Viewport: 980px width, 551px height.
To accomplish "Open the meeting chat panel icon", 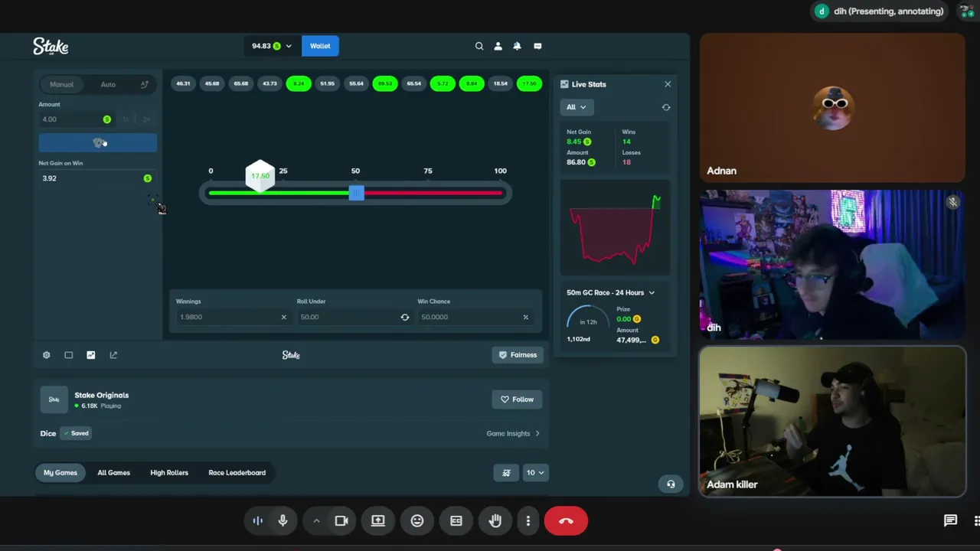I will click(950, 521).
